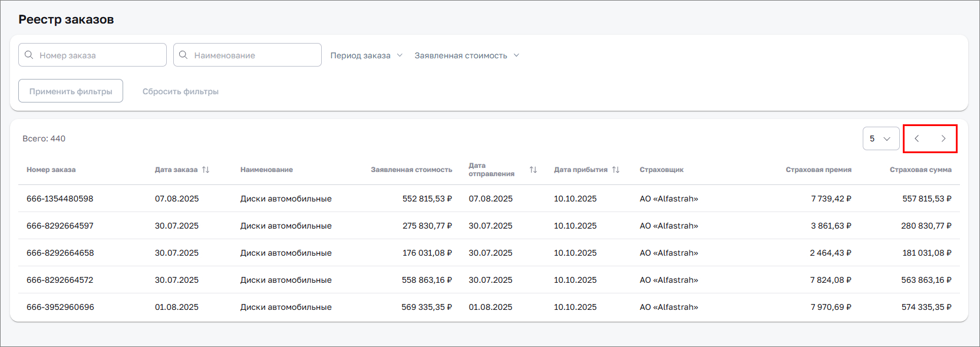Click the previous page arrow
The image size is (980, 347).
916,138
